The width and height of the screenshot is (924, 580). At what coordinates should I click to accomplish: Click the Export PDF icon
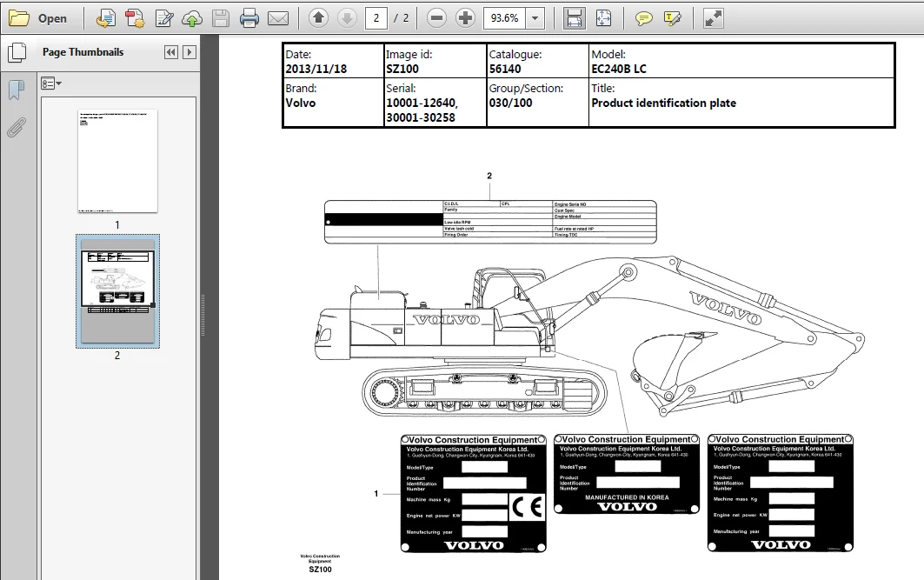(135, 18)
